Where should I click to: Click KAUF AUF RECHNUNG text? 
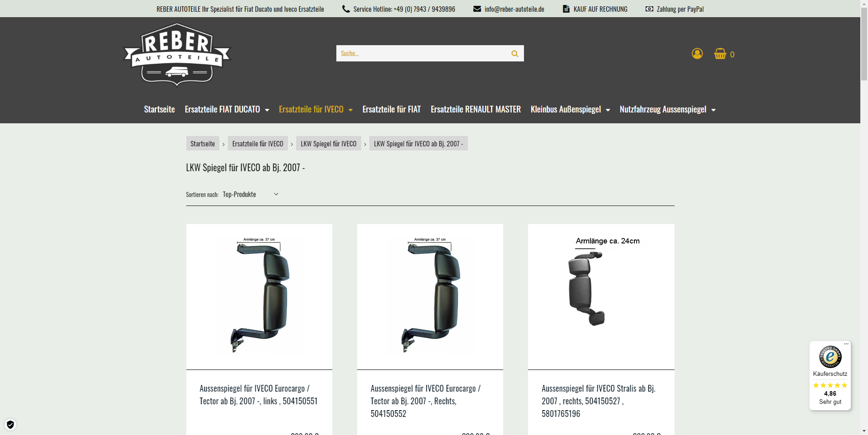point(600,9)
